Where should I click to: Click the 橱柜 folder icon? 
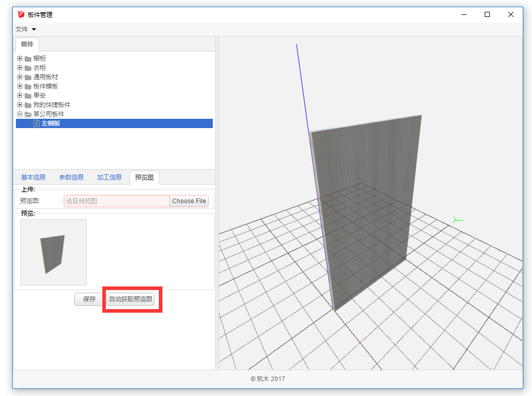(28, 59)
